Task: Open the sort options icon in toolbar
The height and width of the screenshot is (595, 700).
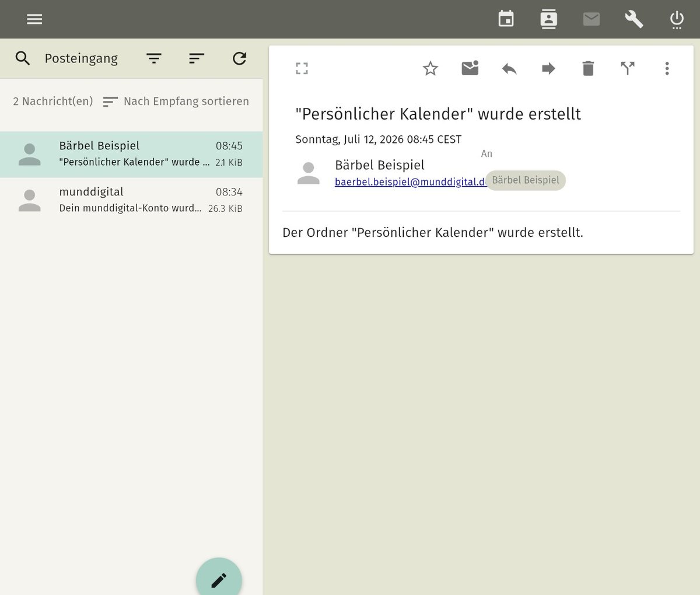Action: click(197, 58)
